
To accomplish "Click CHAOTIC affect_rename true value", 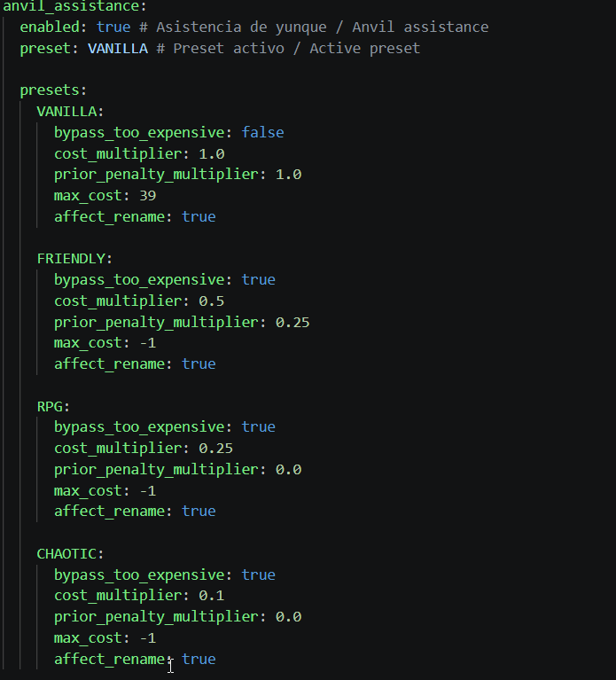I will pos(199,660).
